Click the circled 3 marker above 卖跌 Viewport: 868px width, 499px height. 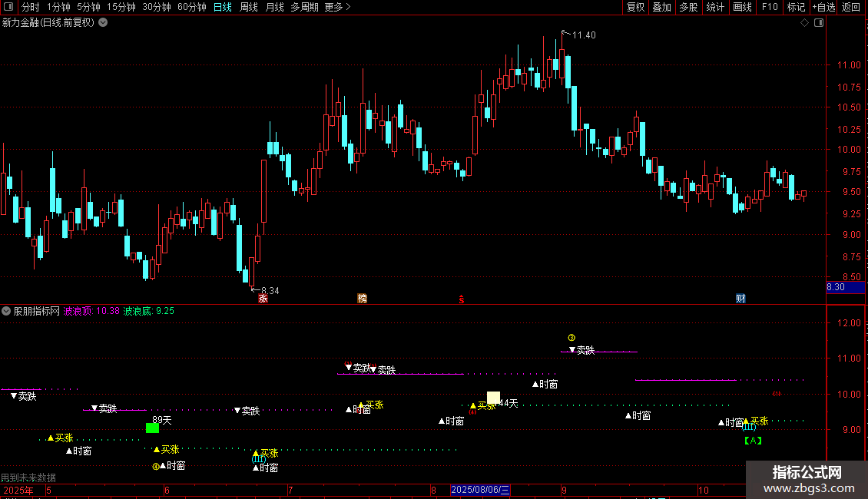tap(571, 338)
